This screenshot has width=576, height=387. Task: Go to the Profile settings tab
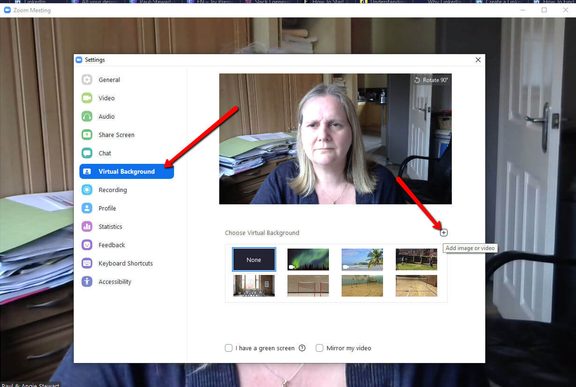click(107, 208)
